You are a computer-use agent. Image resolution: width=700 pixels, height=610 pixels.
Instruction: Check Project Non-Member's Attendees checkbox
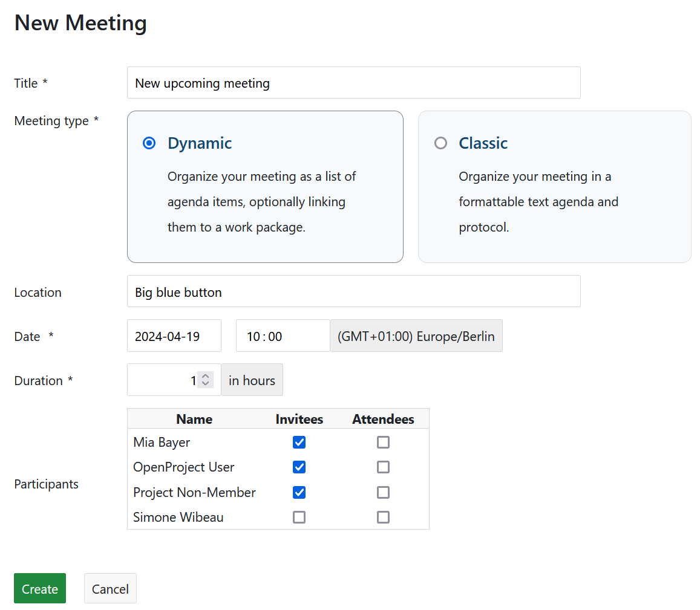pyautogui.click(x=383, y=493)
